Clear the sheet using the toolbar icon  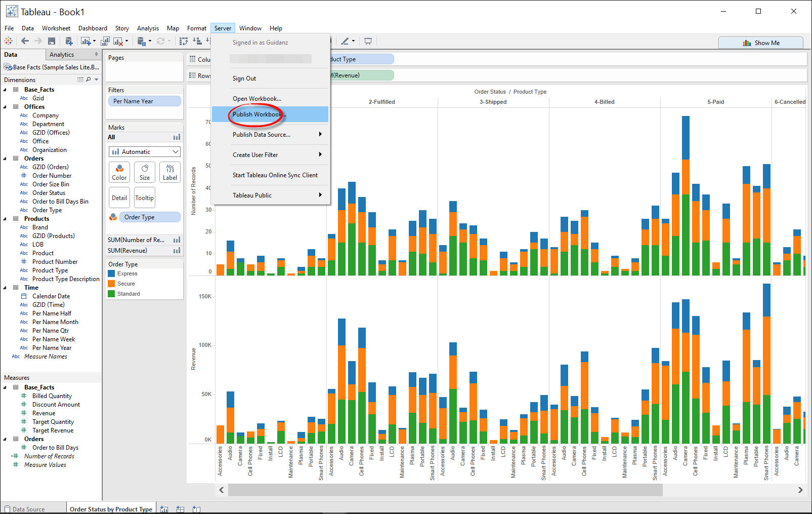118,41
